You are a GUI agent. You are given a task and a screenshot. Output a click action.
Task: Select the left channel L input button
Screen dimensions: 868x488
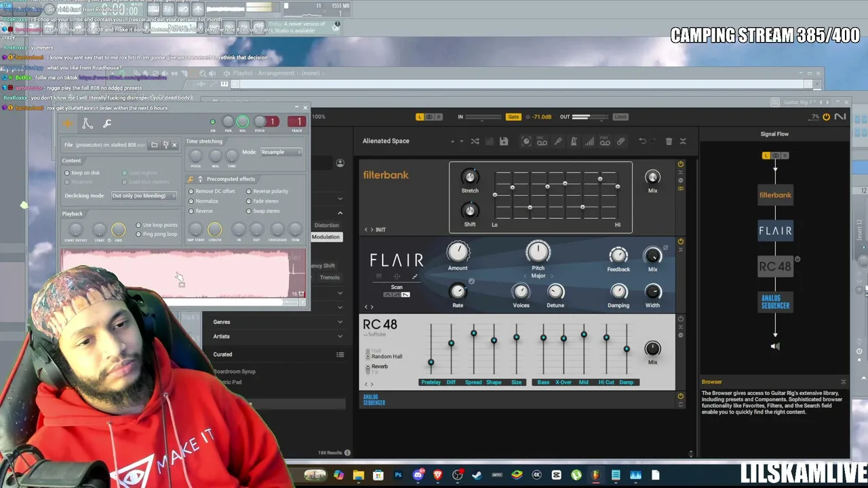pyautogui.click(x=420, y=117)
